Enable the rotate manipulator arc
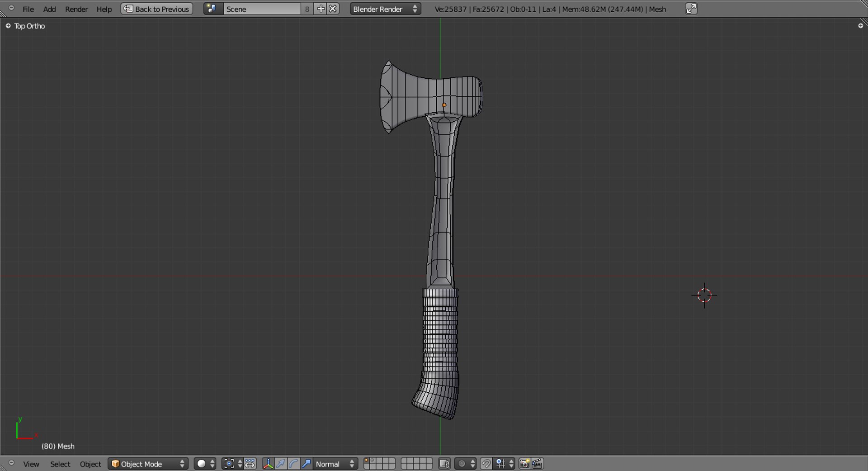 (x=293, y=464)
